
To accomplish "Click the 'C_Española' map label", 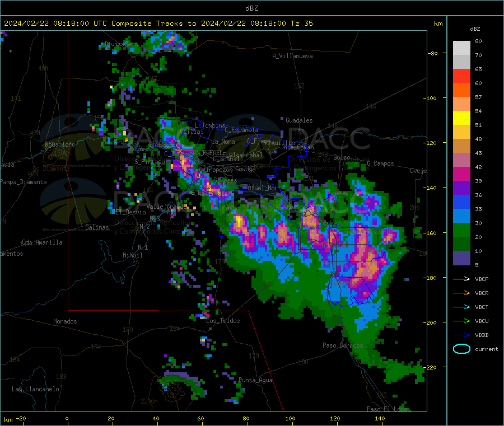I will click(x=242, y=130).
